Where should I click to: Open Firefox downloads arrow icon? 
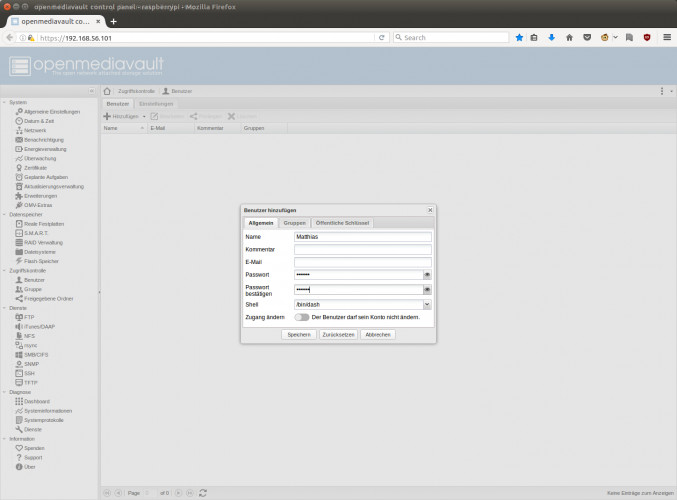(551, 38)
